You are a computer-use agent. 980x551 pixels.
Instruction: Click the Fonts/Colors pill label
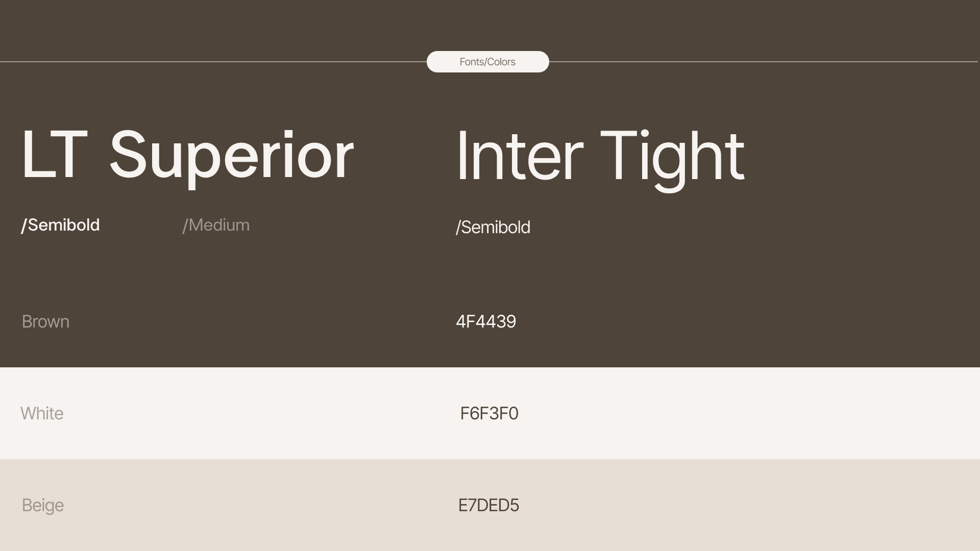487,62
